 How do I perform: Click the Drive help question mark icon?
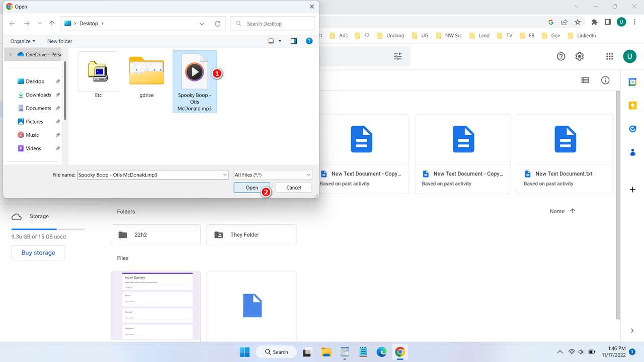[560, 56]
